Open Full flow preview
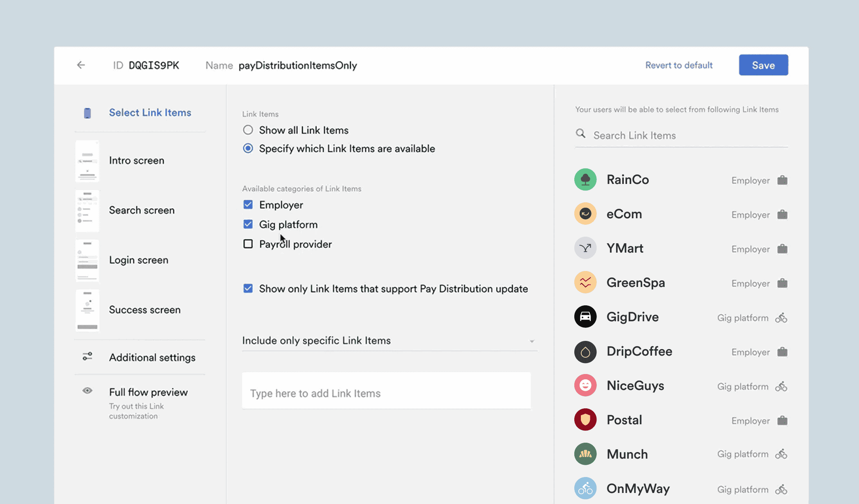859x504 pixels. 148,392
